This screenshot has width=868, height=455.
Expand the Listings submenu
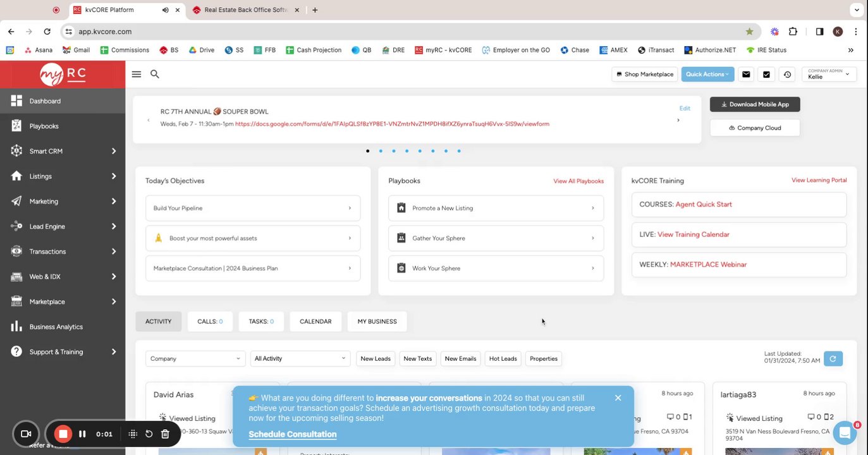tap(114, 176)
